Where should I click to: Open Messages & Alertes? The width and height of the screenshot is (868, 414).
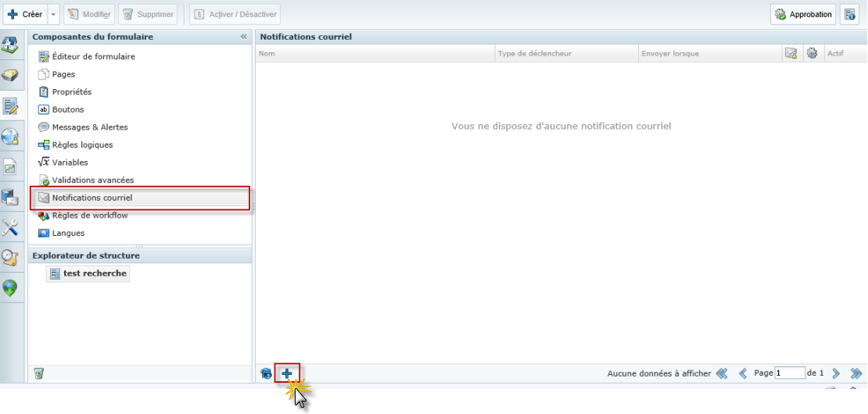[83, 127]
